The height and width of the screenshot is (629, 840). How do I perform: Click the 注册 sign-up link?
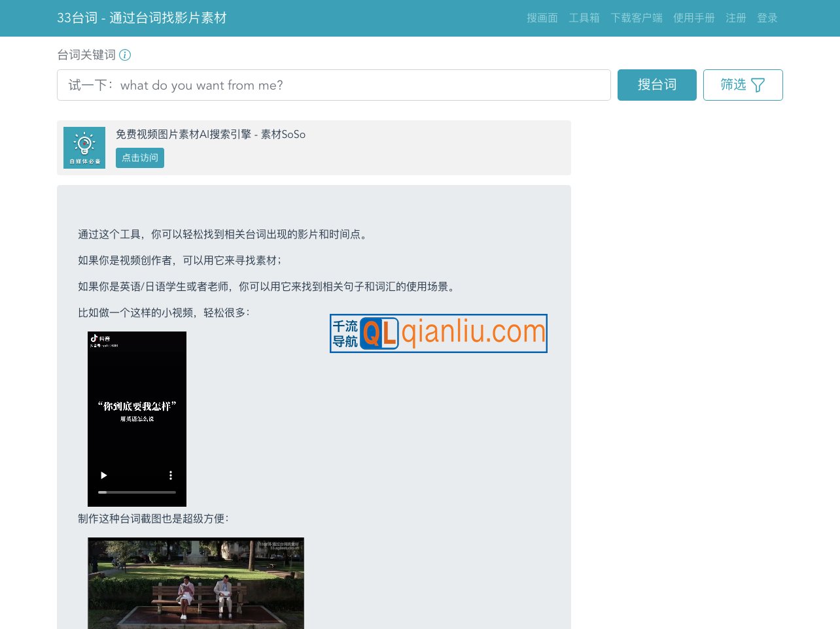click(736, 18)
